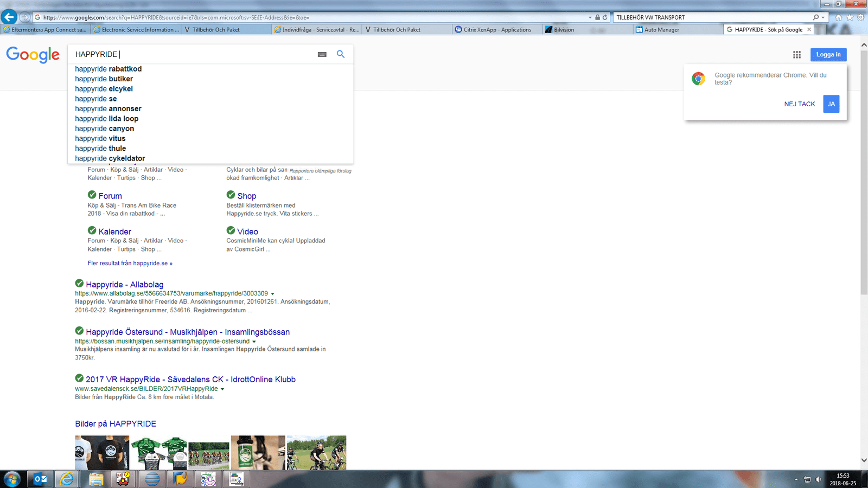868x488 pixels.
Task: Click the Logga in button
Action: (x=828, y=54)
